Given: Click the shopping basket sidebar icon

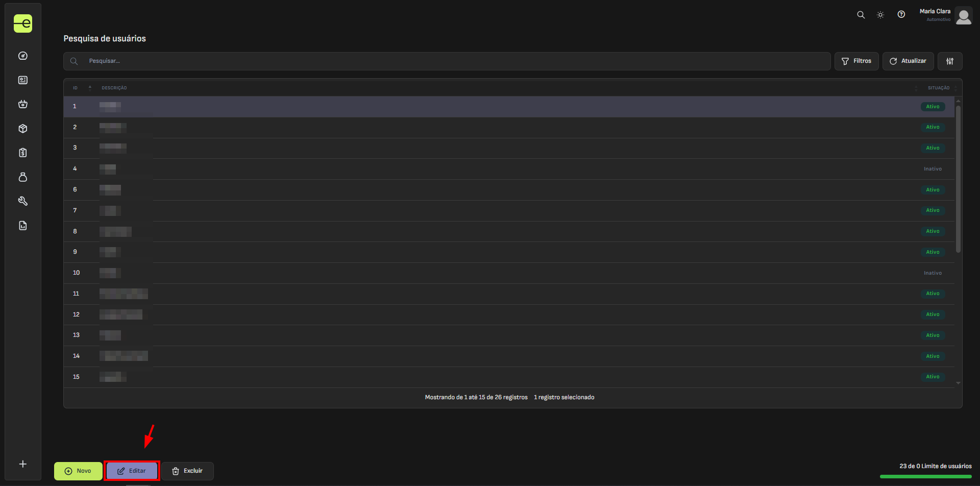Looking at the screenshot, I should tap(23, 104).
